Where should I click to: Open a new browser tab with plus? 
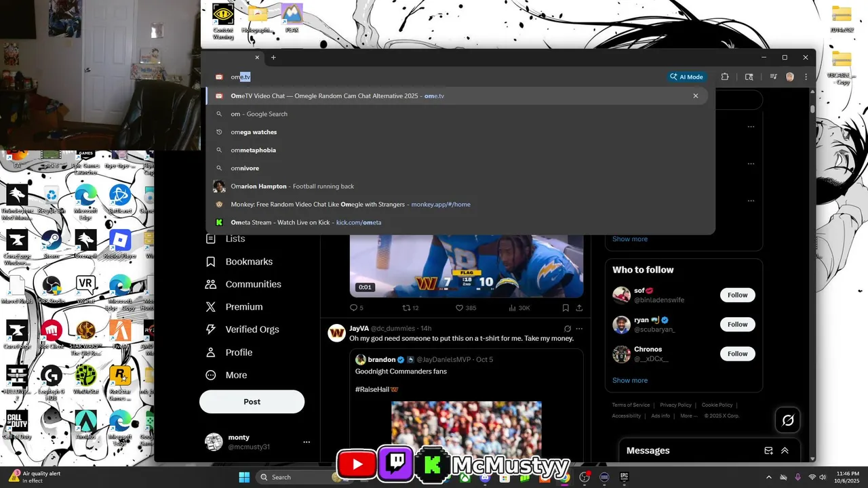(x=273, y=58)
